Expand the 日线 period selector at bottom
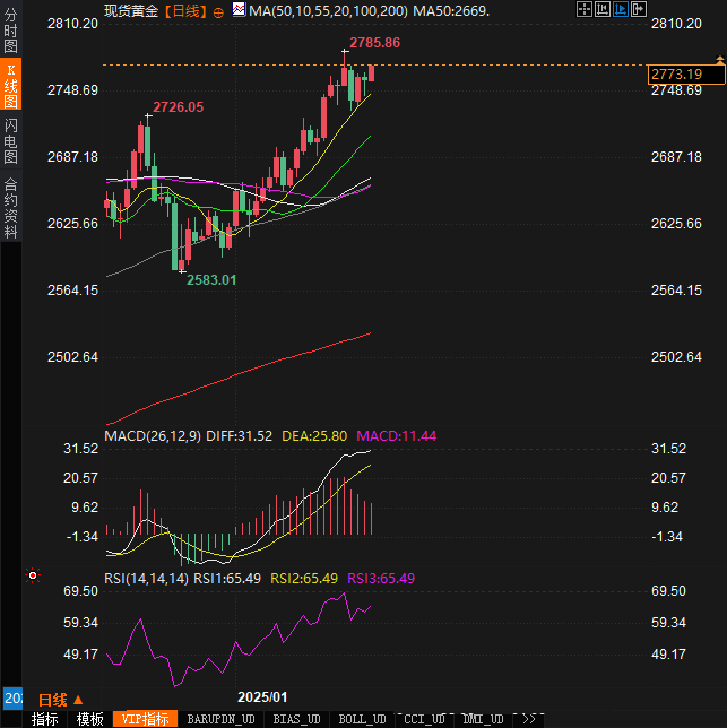This screenshot has height=728, width=727. tap(60, 700)
